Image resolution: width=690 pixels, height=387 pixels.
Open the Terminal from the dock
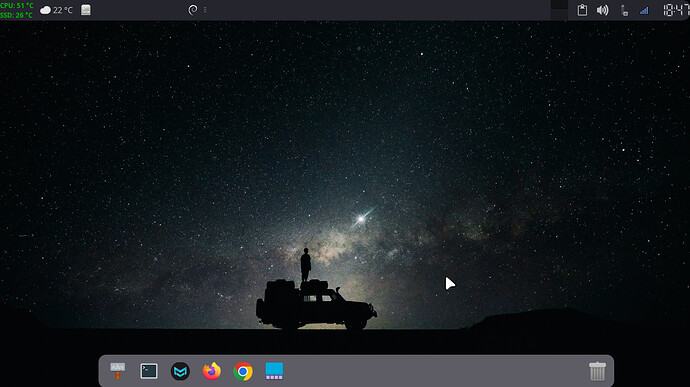click(x=149, y=371)
